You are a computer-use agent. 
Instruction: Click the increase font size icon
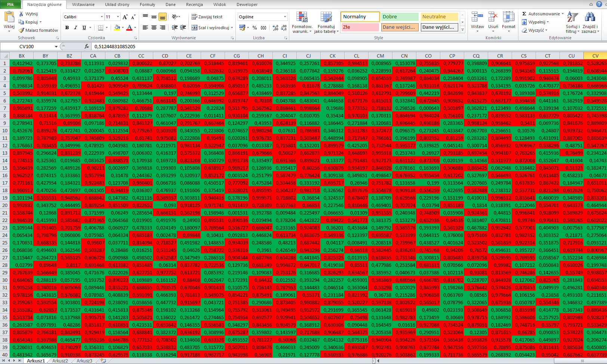point(125,17)
